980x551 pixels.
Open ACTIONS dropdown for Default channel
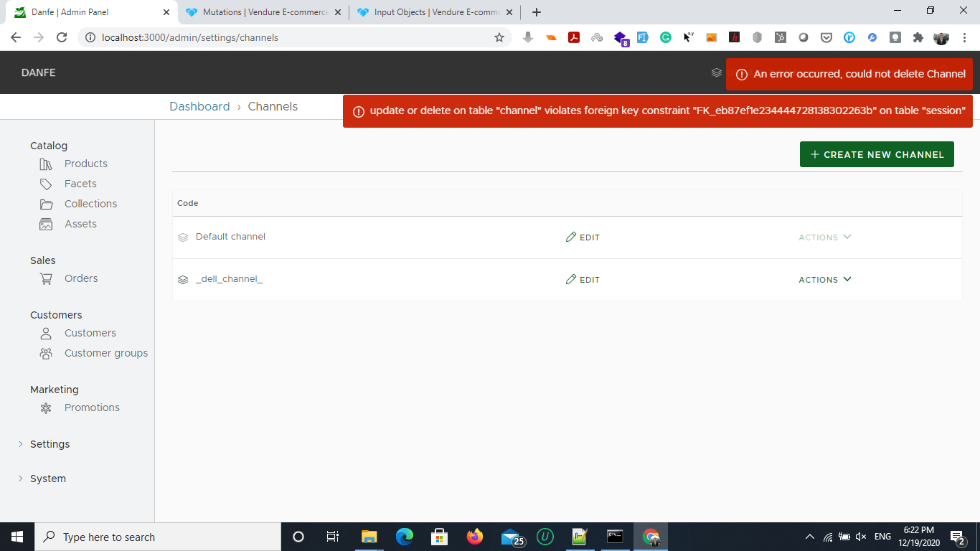coord(824,237)
